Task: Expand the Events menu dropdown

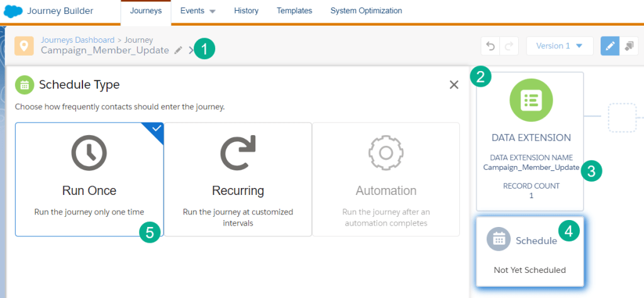Action: click(197, 11)
